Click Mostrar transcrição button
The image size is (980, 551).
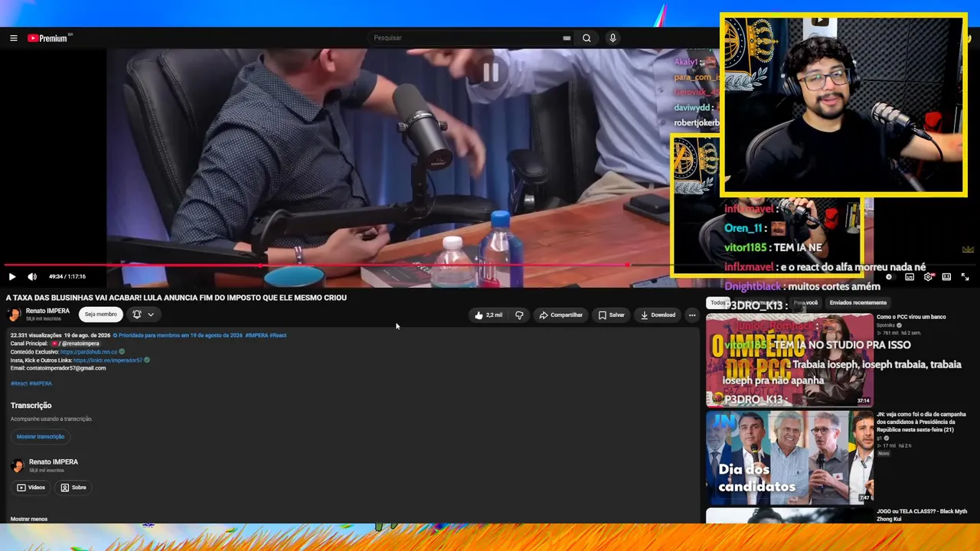pos(41,437)
